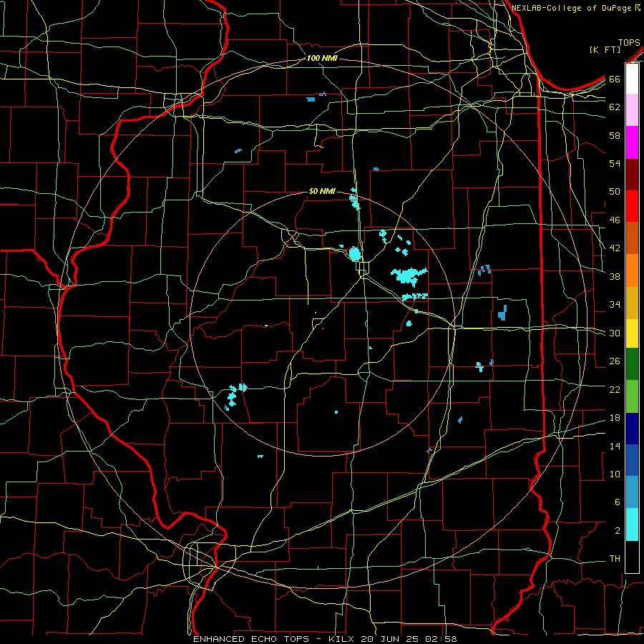Click the legend value 30
Screen dimensions: 644x644
point(615,333)
